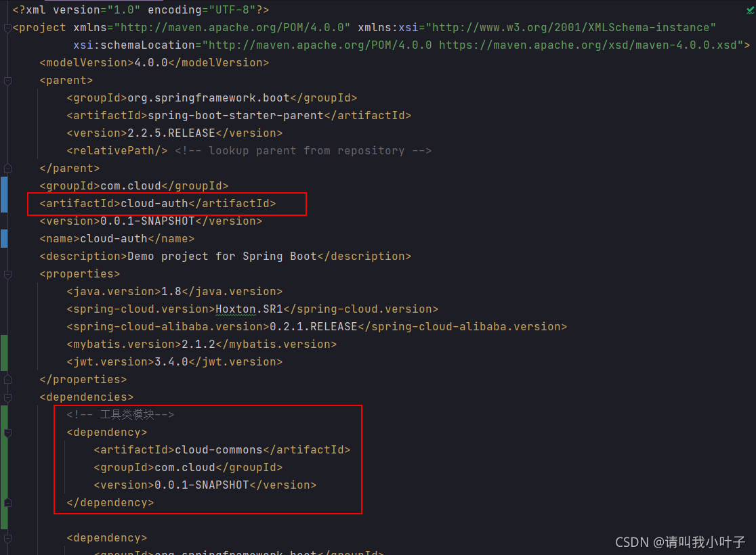Click artifactId spring-boot-starter-parent
The image size is (756, 555).
pos(239,115)
